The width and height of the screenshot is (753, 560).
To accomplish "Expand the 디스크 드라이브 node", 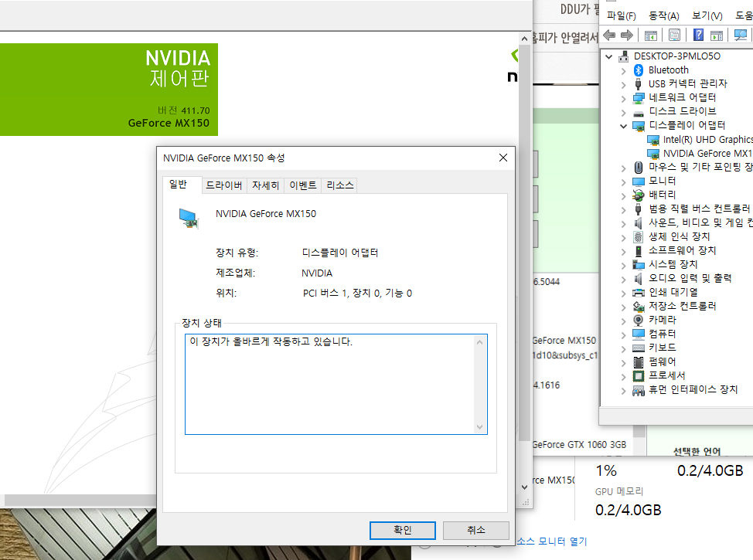I will point(623,112).
